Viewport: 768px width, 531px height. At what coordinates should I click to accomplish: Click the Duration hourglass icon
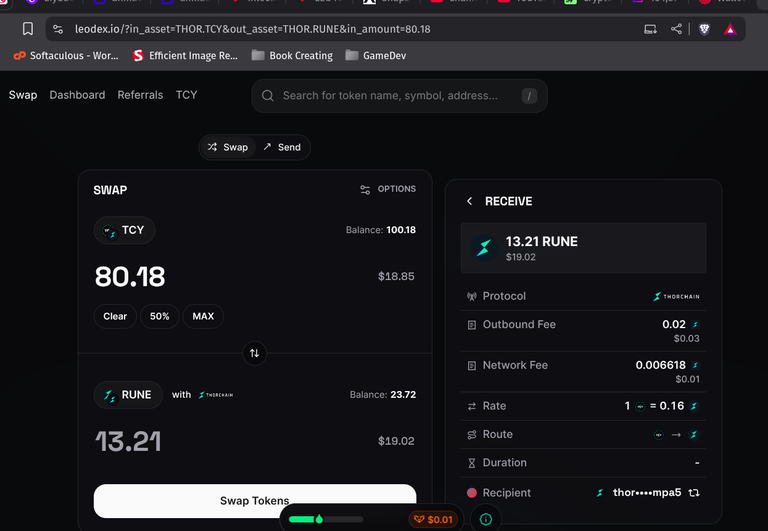[x=472, y=463]
